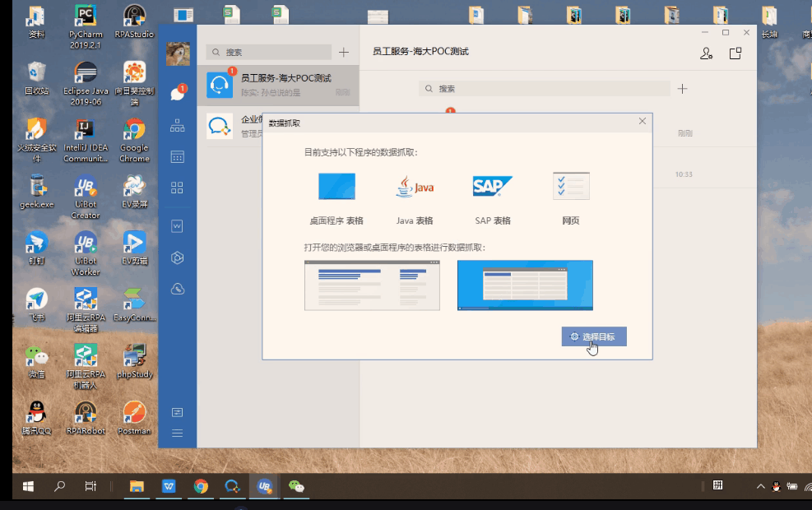This screenshot has width=812, height=510.
Task: Open EasyConnect desktop shortcut
Action: point(134,304)
